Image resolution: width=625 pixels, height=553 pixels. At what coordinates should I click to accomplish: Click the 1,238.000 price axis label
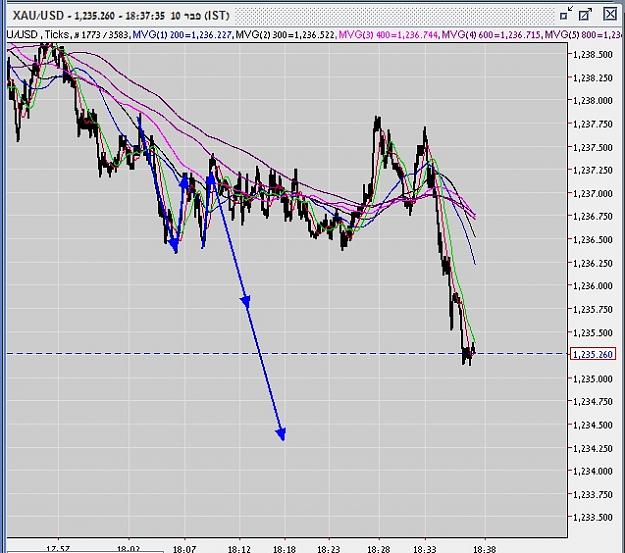point(593,100)
